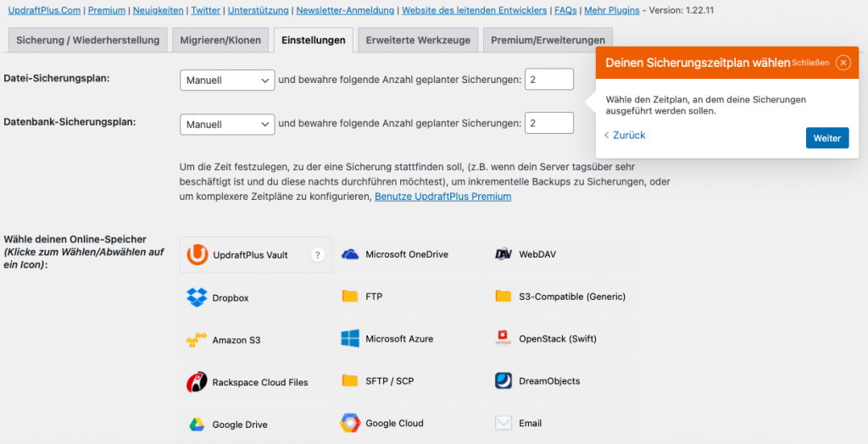Click the OpenStack (Swift) label text

[x=558, y=339]
